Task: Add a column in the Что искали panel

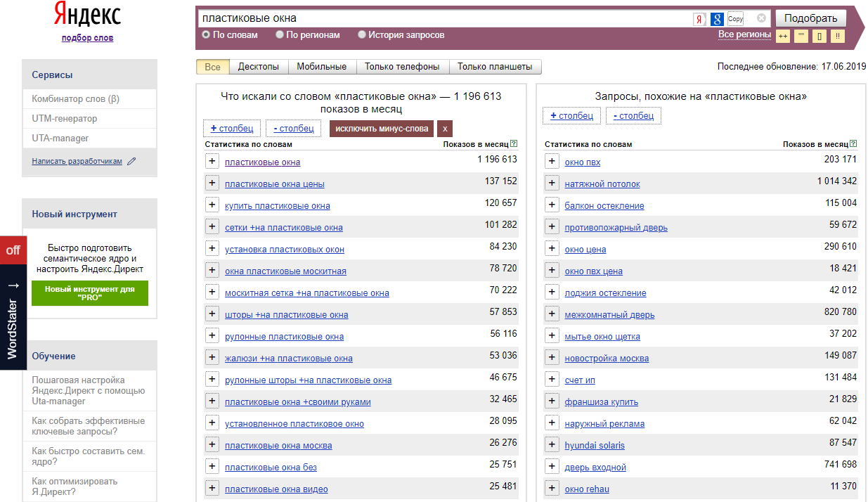Action: click(232, 129)
